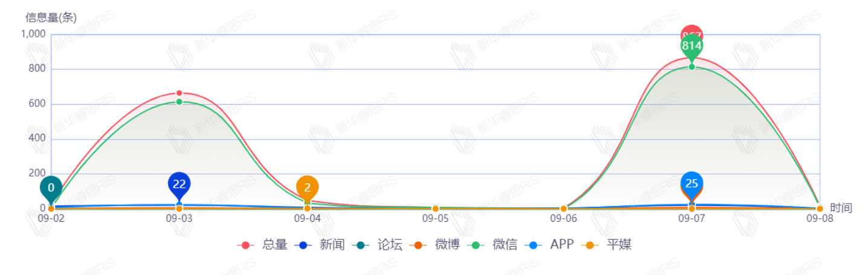Click the 09-04 date label on the axis
The image size is (868, 275).
[x=307, y=219]
